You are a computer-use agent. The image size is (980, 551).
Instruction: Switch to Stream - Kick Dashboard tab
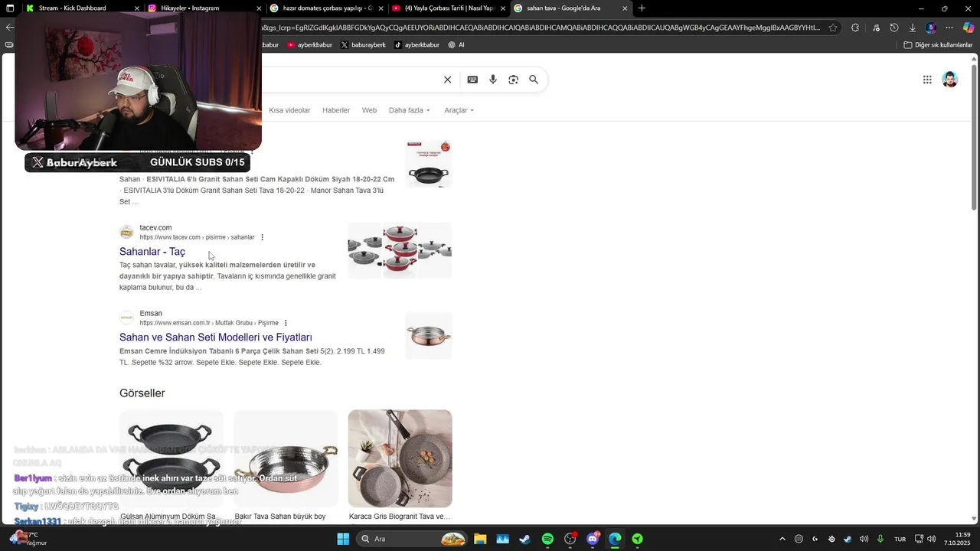(x=81, y=8)
